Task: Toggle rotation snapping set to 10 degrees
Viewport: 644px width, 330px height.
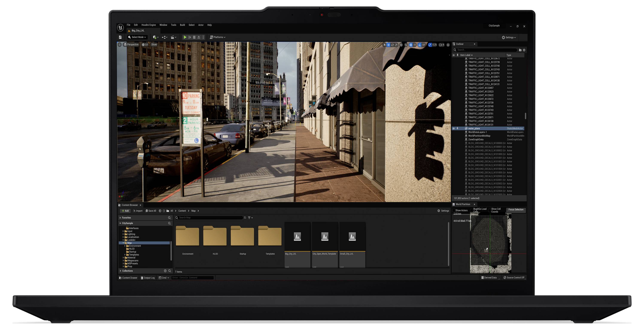Action: [420, 45]
